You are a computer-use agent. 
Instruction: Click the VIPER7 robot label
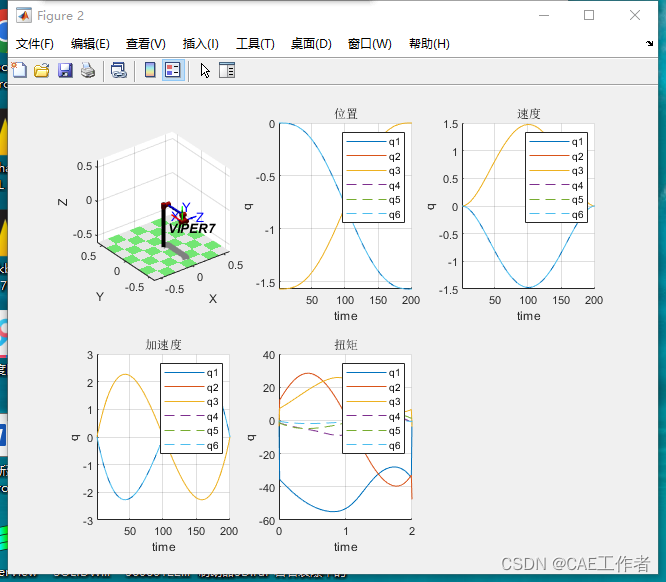click(x=192, y=229)
